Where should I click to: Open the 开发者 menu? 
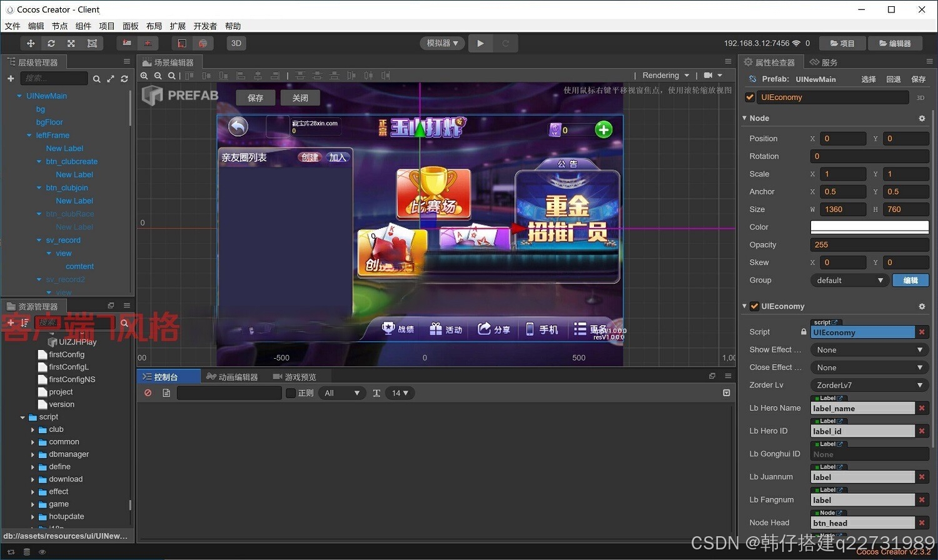(205, 26)
